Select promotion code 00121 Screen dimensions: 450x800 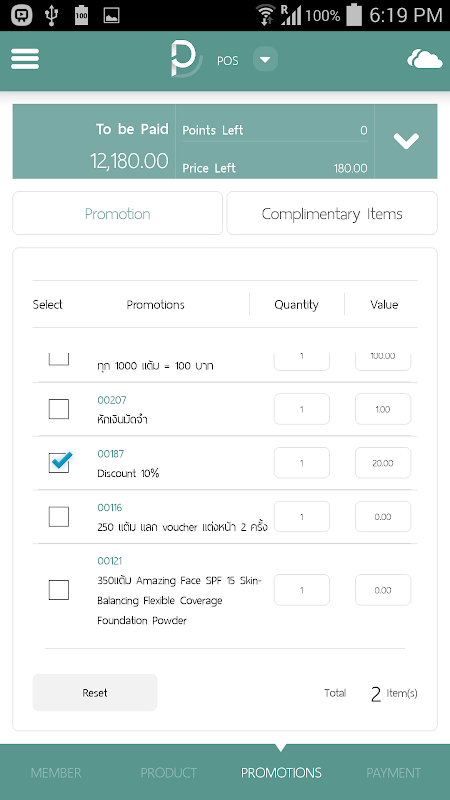[110, 561]
